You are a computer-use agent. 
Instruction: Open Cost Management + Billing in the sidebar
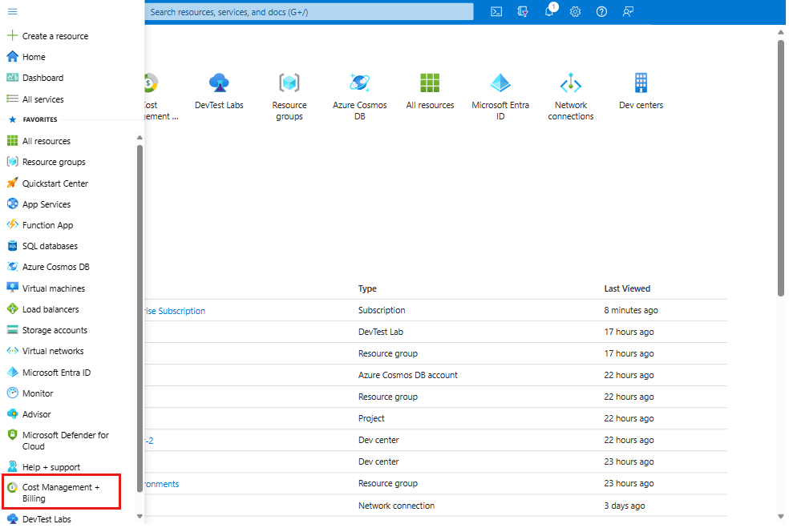[x=61, y=492]
